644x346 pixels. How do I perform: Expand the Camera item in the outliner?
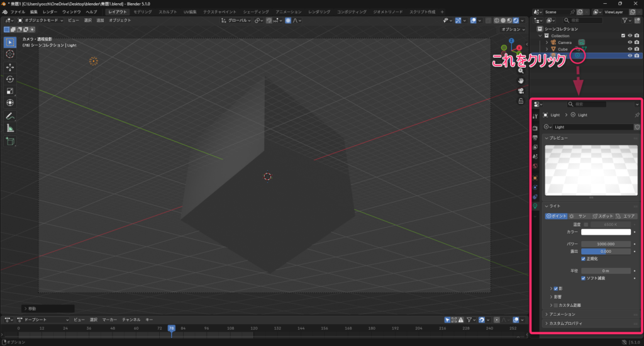point(547,43)
